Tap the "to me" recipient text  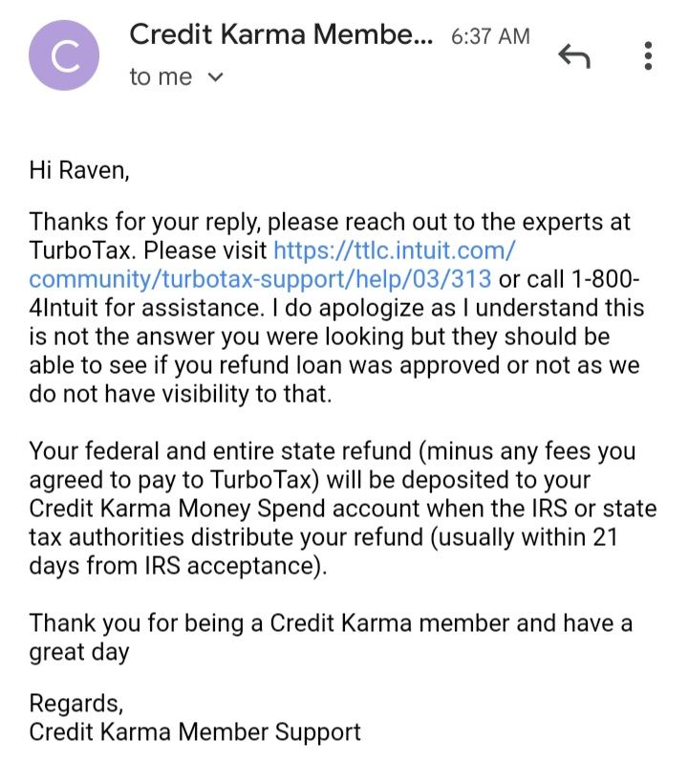point(161,77)
